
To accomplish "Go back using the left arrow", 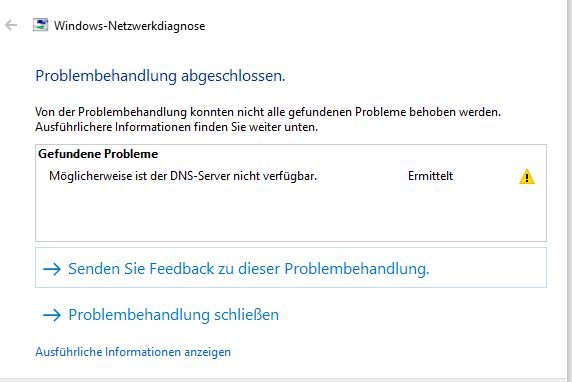I will pyautogui.click(x=11, y=26).
